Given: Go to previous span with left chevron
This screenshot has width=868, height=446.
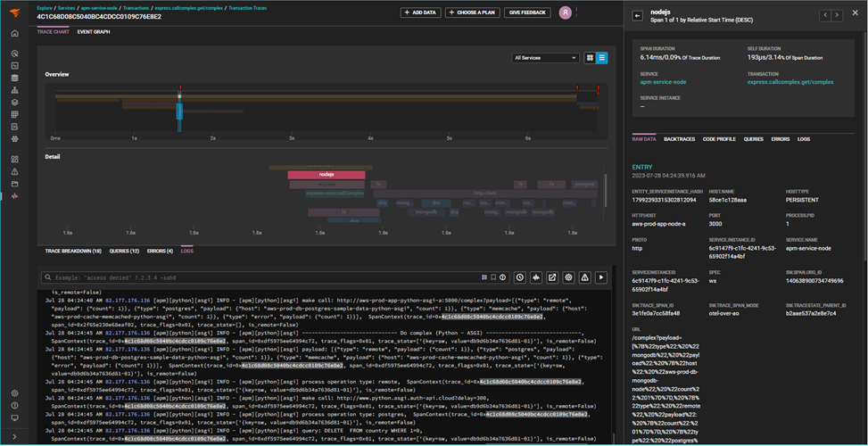Looking at the screenshot, I should 825,15.
